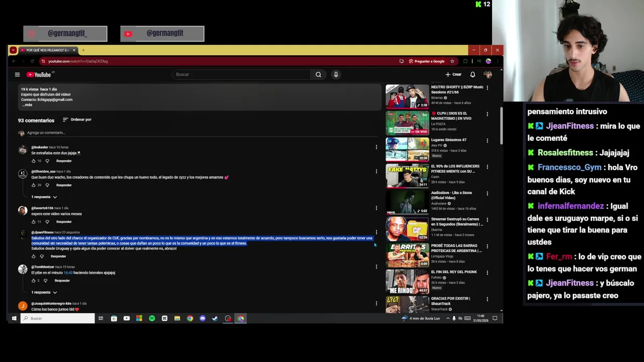The height and width of the screenshot is (362, 644).
Task: Like the @Elhombre_sas comment
Action: point(34,185)
